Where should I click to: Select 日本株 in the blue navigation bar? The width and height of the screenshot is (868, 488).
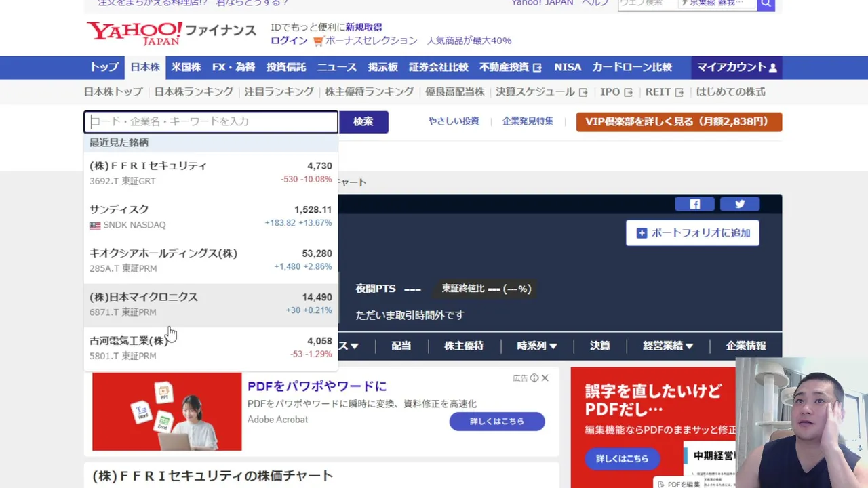145,67
